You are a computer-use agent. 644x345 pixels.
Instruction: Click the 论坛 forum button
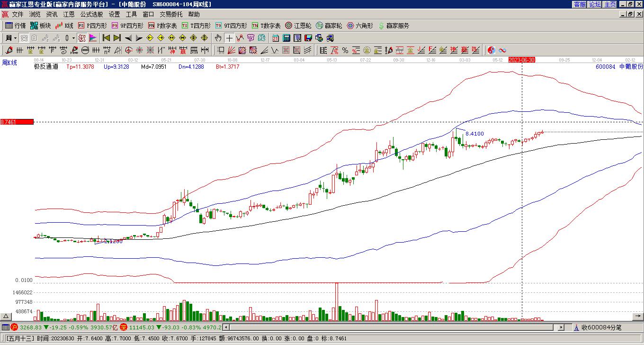pyautogui.click(x=595, y=4)
